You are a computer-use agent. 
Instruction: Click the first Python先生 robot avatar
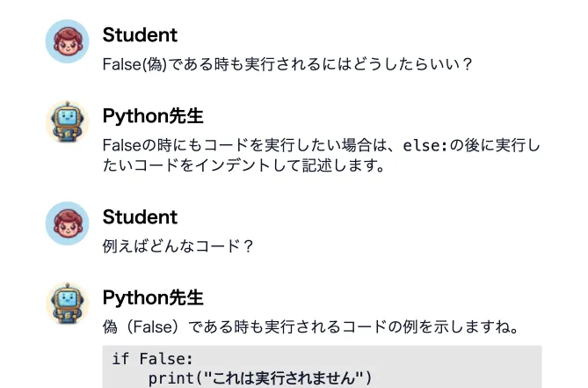68,124
